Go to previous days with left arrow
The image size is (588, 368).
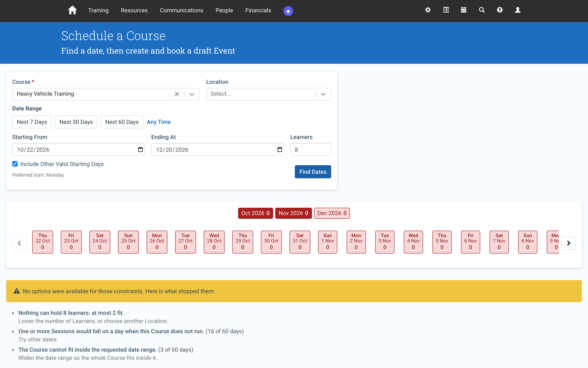tap(20, 243)
